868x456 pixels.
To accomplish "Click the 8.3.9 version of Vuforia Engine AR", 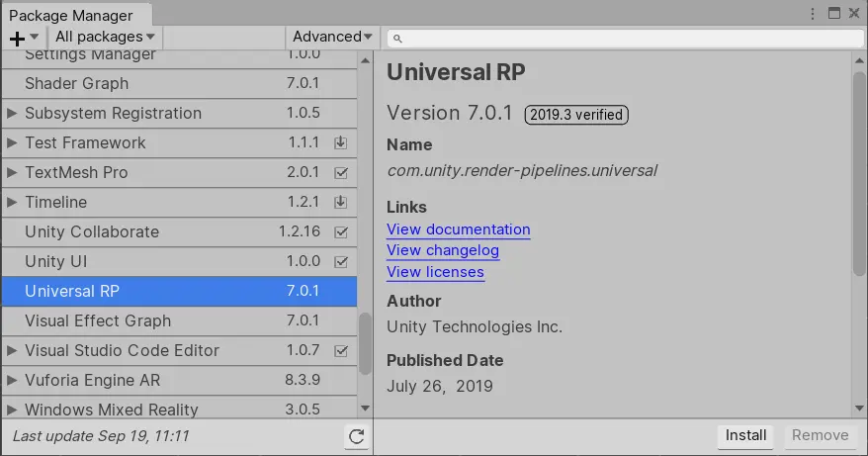I will pyautogui.click(x=303, y=380).
